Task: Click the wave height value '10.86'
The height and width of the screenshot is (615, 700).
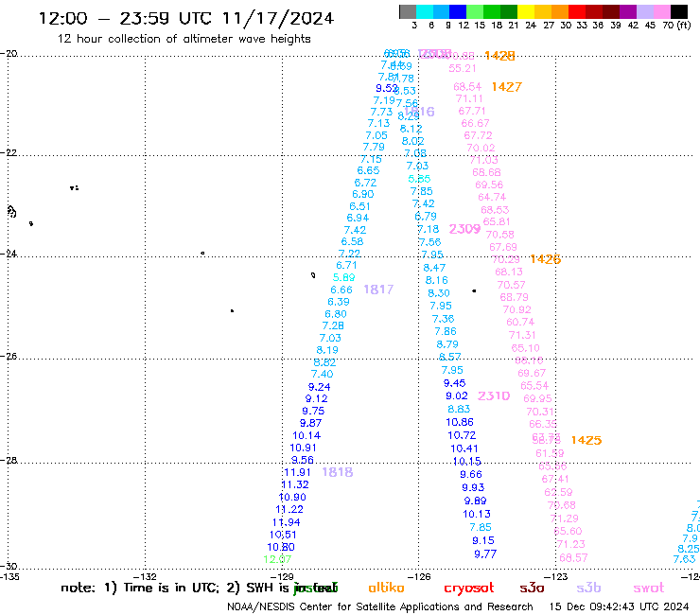Action: 460,422
